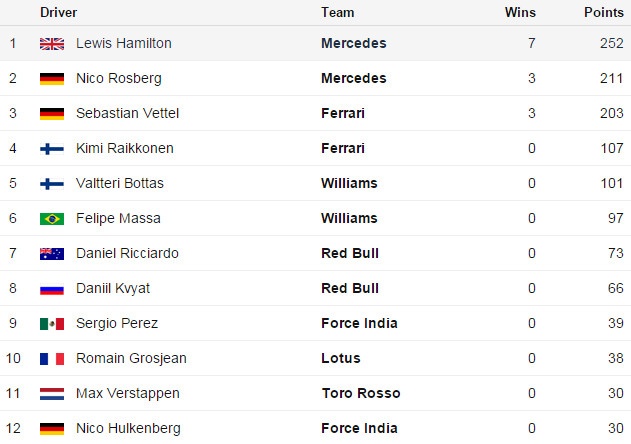Open Nico Hulkenberg driver name
The width and height of the screenshot is (631, 444).
click(124, 428)
